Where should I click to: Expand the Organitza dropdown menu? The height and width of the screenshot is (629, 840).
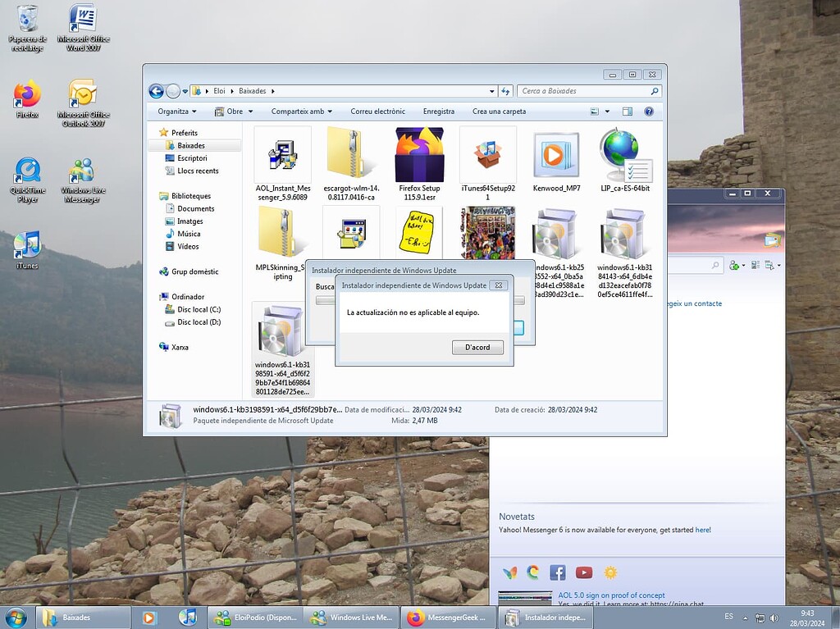pyautogui.click(x=177, y=112)
